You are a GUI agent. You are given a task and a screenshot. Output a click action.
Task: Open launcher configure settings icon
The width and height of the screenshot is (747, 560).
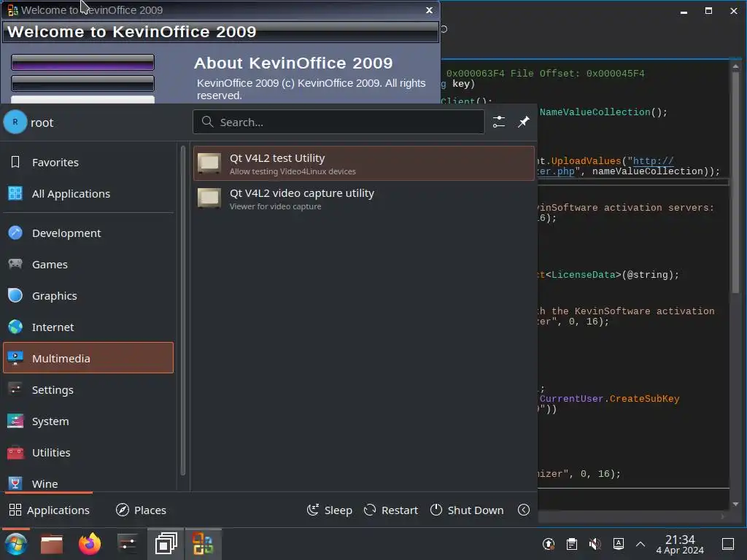[499, 122]
